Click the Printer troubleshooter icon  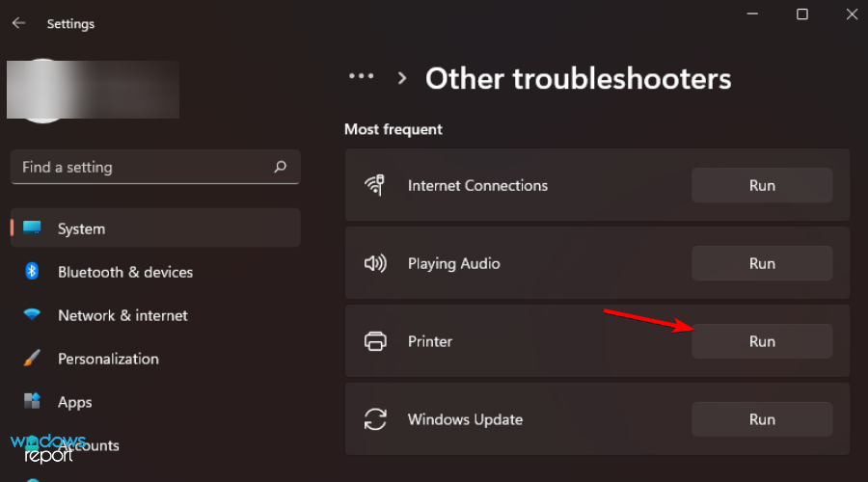pyautogui.click(x=375, y=341)
